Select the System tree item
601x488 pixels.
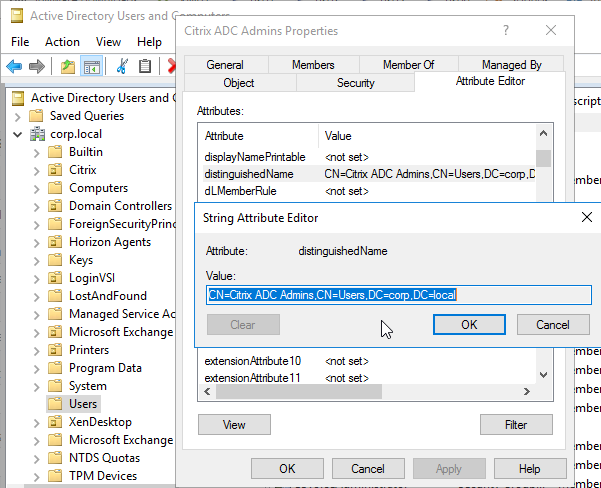coord(88,386)
